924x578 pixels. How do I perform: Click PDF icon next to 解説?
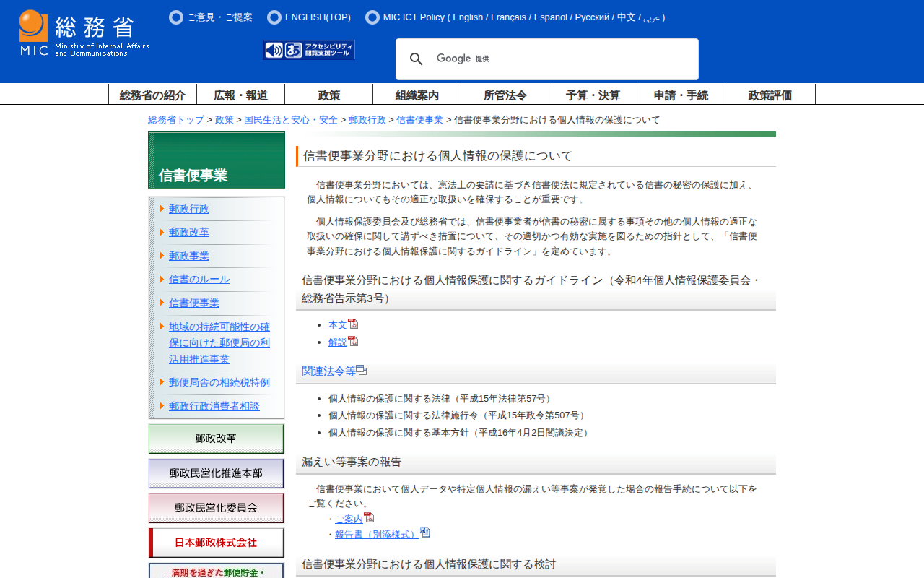pyautogui.click(x=353, y=342)
